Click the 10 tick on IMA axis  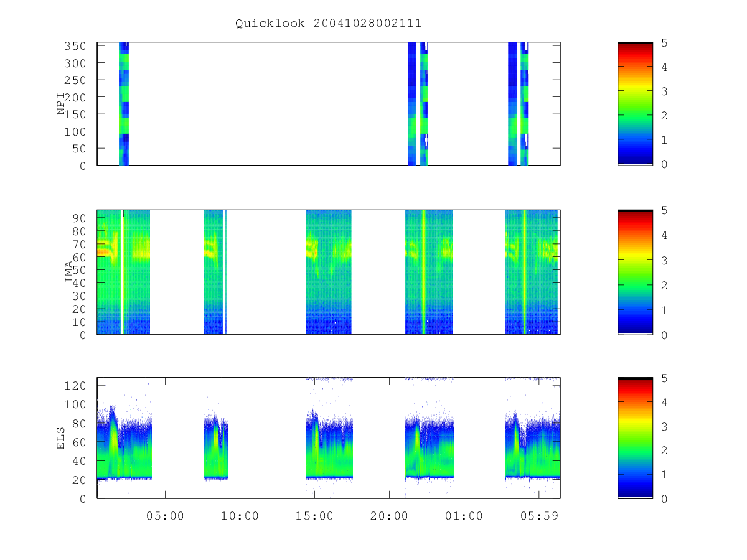pos(79,322)
